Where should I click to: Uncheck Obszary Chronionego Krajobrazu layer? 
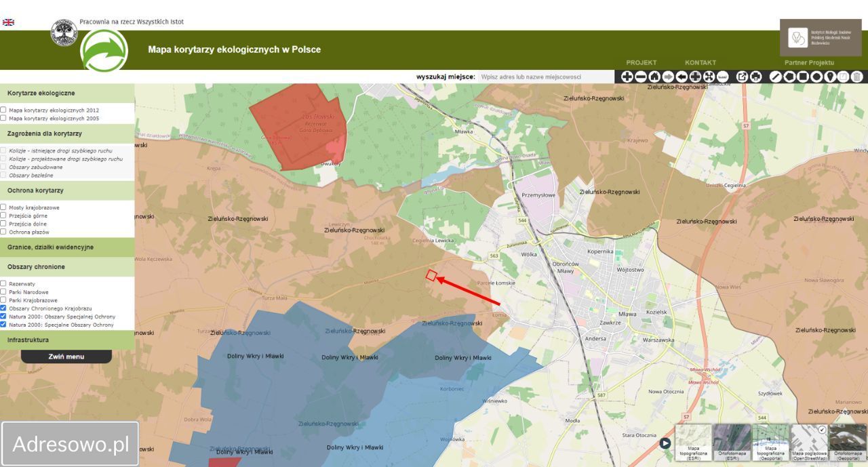coord(3,308)
